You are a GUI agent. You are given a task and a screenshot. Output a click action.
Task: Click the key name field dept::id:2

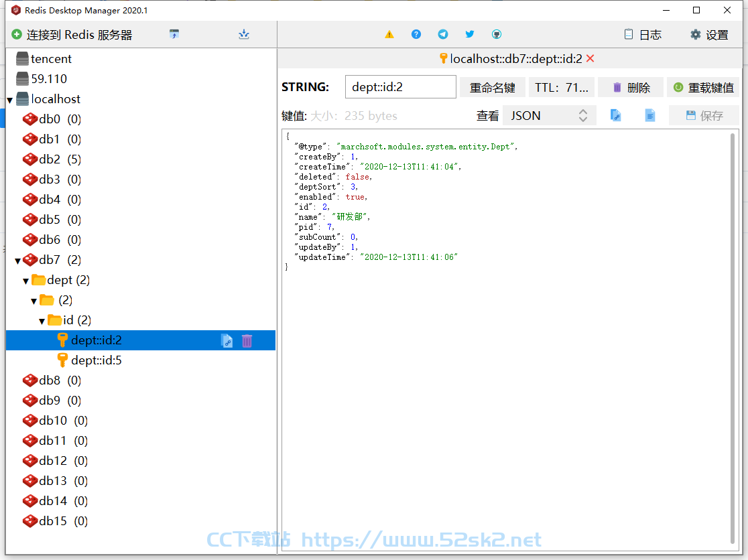[400, 86]
